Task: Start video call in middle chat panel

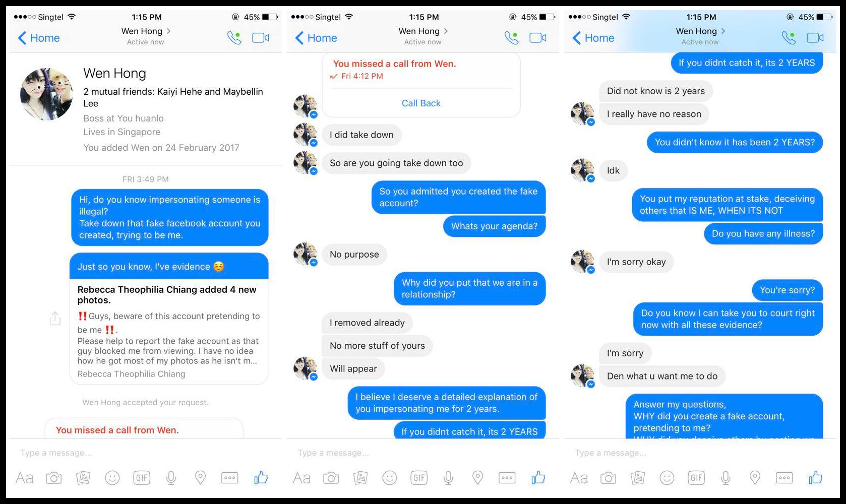Action: (538, 38)
